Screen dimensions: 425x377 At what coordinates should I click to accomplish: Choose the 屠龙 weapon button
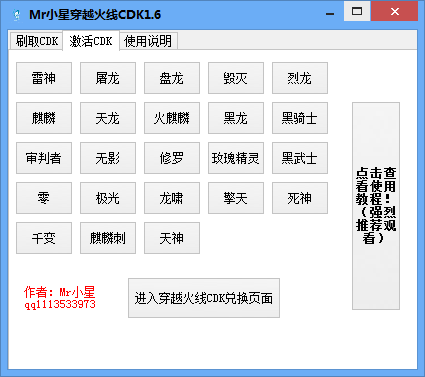pos(108,78)
